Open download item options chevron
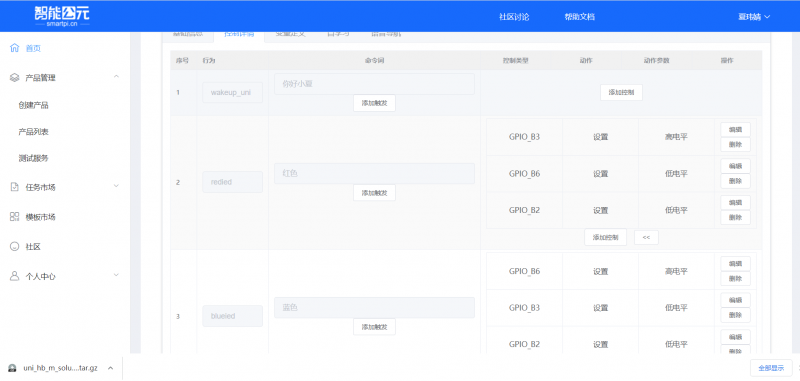 [111, 368]
